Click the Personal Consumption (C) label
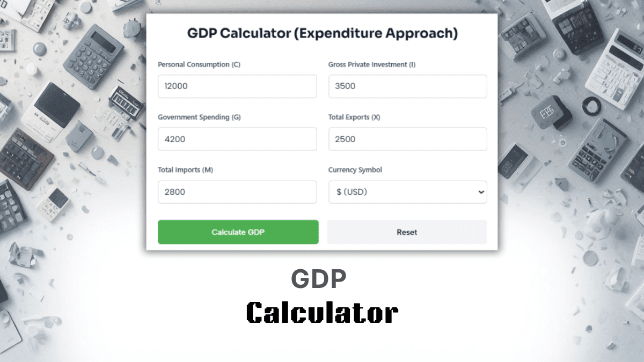Viewport: 644px width, 362px height. (x=199, y=64)
